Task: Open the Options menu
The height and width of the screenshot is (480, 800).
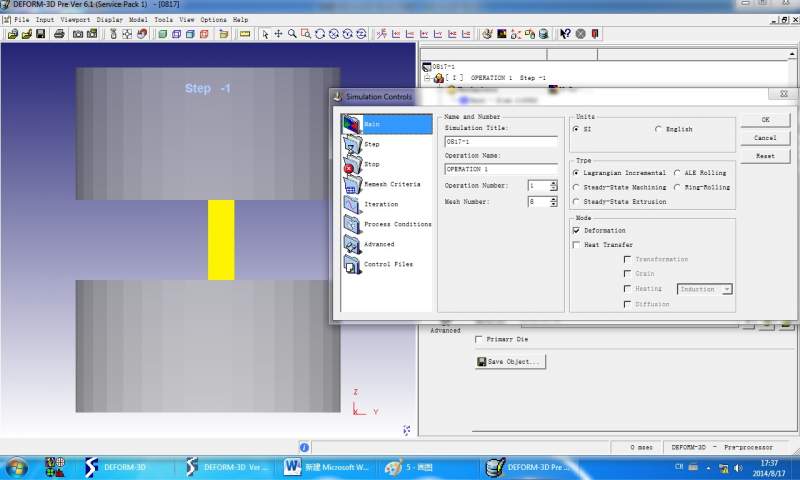Action: tap(213, 20)
